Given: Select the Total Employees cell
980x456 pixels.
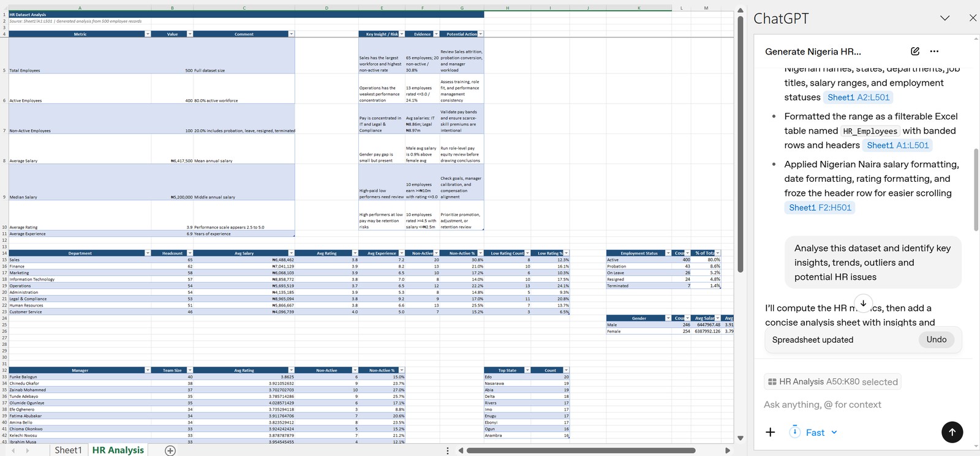Looking at the screenshot, I should [x=80, y=55].
